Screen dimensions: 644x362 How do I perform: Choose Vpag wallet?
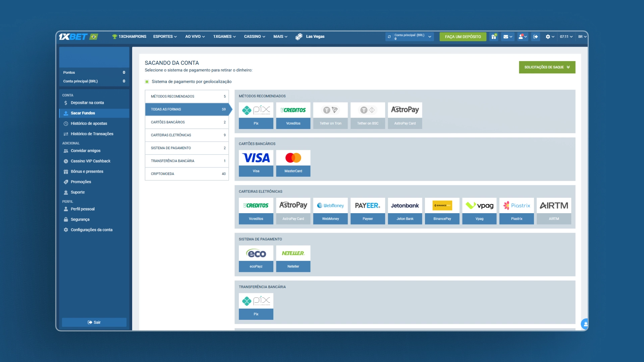(x=479, y=211)
